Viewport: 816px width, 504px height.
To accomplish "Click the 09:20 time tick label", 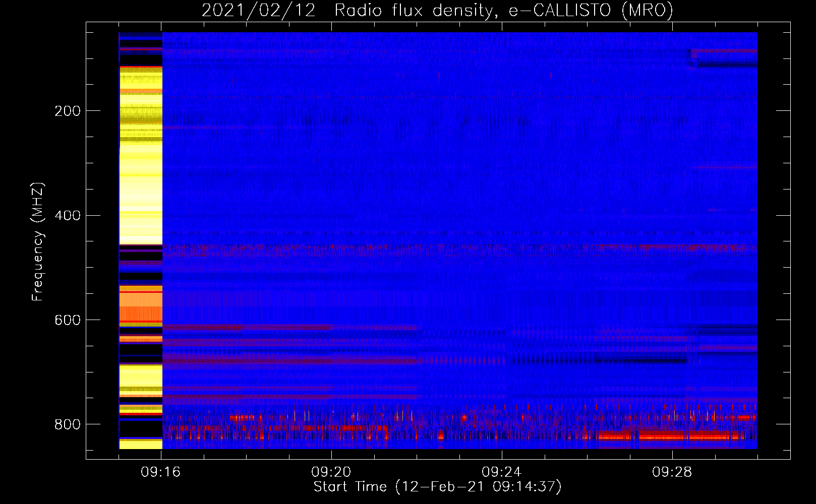I will [x=331, y=472].
